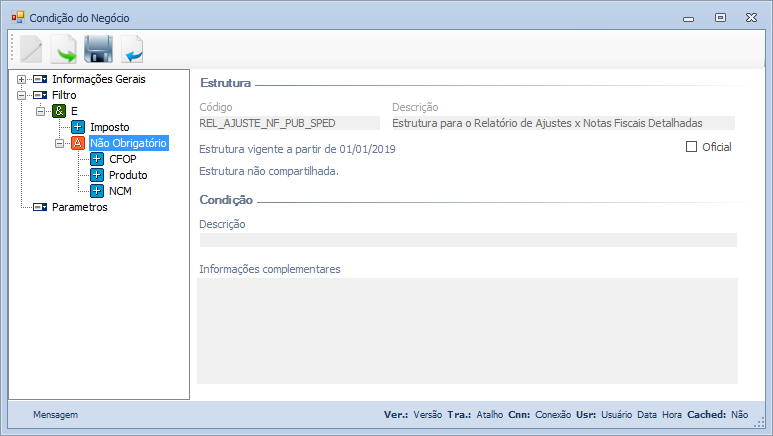Select the E condition node label
The image size is (773, 436).
pos(74,111)
